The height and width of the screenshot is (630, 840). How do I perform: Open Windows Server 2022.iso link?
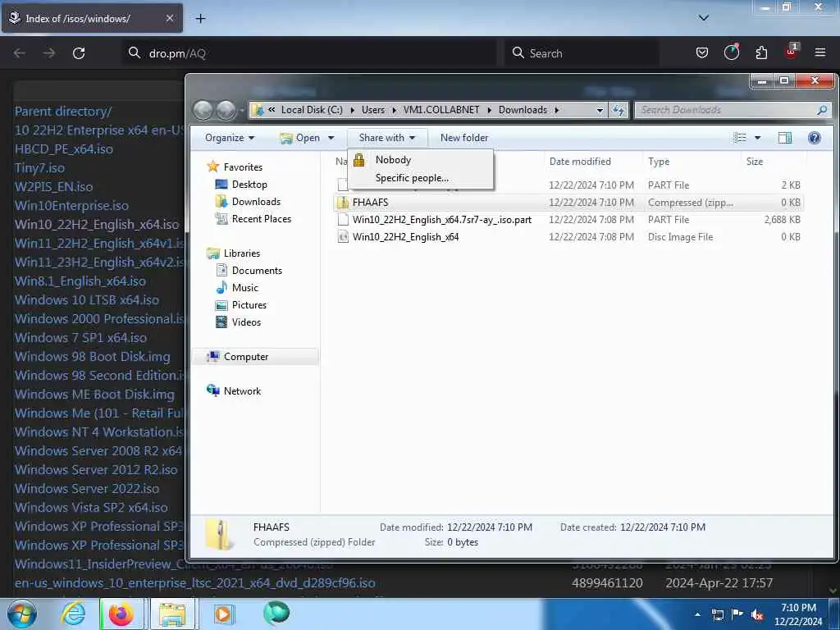click(x=87, y=489)
